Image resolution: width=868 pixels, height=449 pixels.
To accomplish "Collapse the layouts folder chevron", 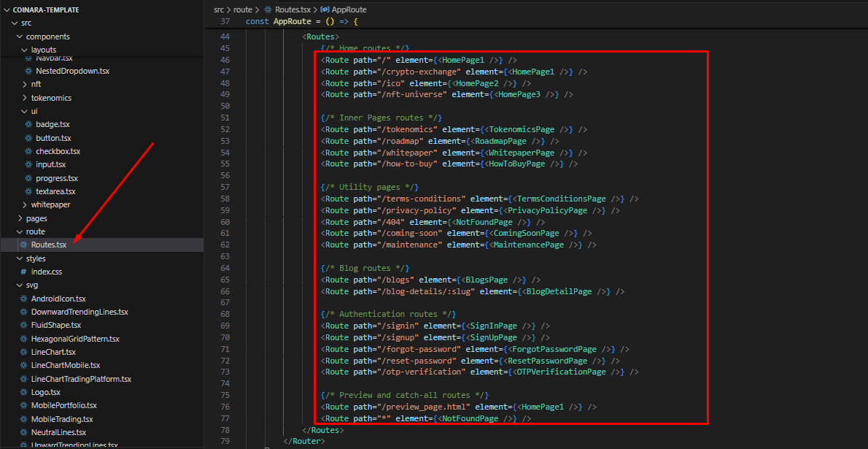I will point(24,50).
